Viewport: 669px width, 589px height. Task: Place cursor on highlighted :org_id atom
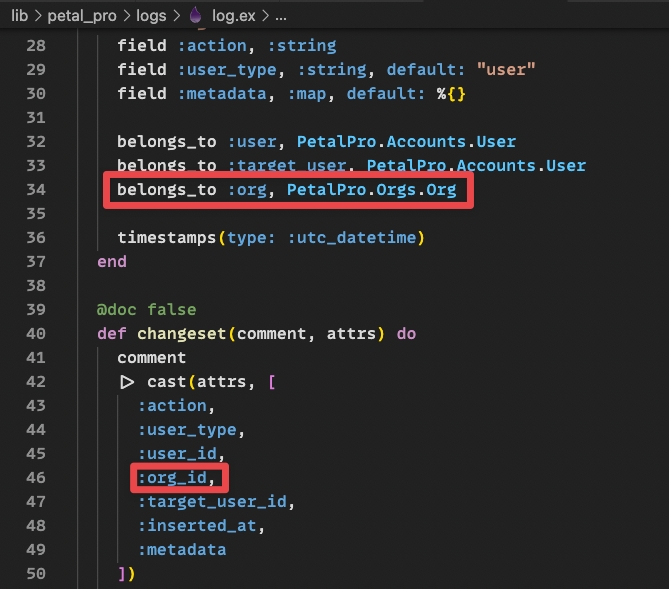coord(177,477)
